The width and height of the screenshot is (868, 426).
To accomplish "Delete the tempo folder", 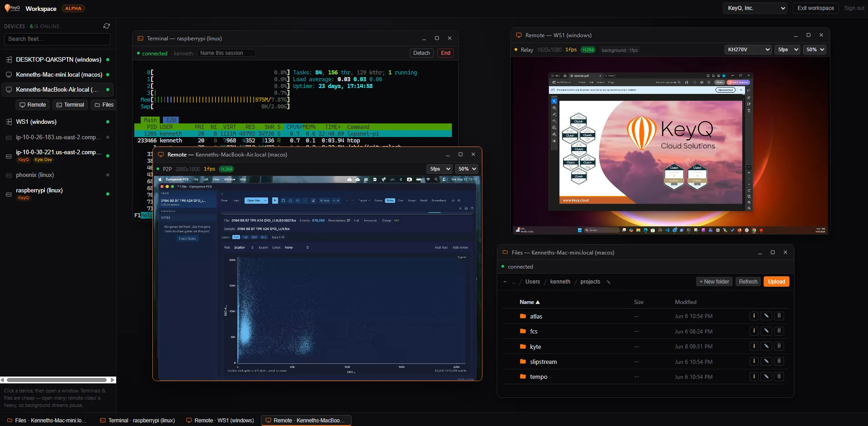I will (779, 377).
